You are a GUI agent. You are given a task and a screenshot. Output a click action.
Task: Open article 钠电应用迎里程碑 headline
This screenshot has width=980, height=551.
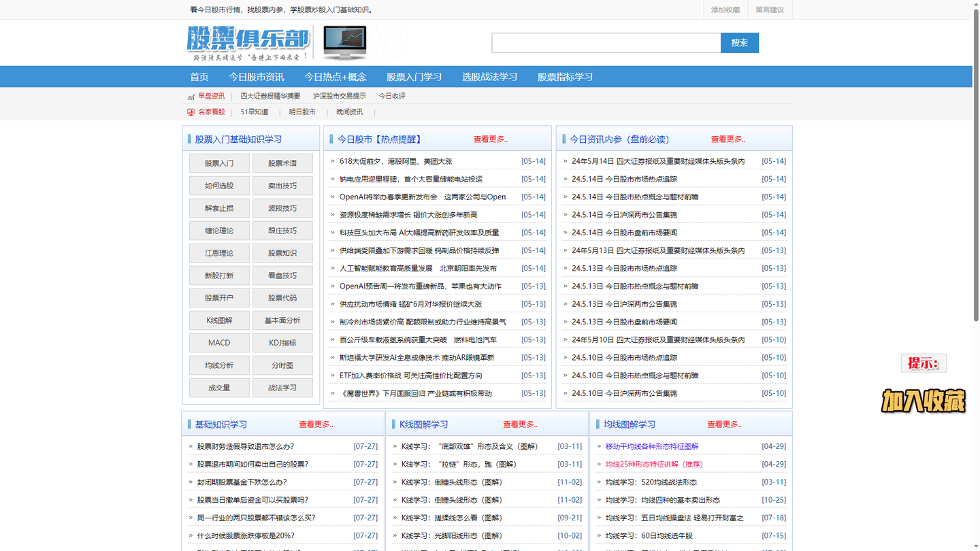tap(411, 179)
